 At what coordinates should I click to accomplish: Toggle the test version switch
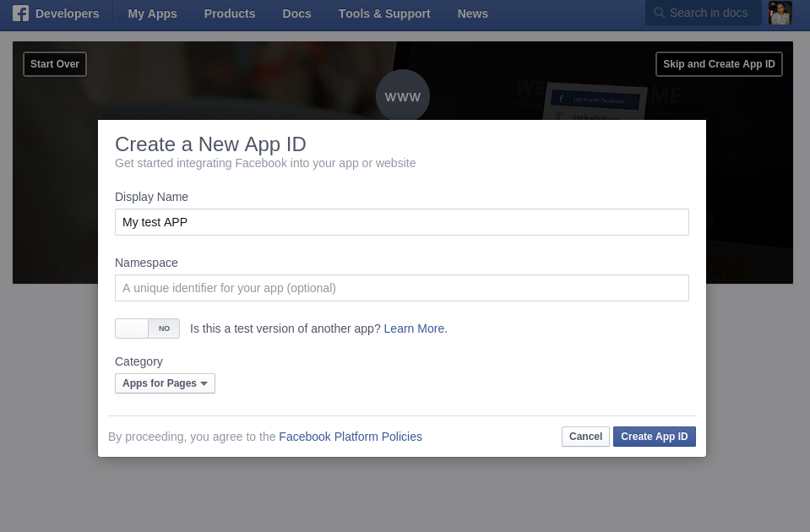(147, 328)
